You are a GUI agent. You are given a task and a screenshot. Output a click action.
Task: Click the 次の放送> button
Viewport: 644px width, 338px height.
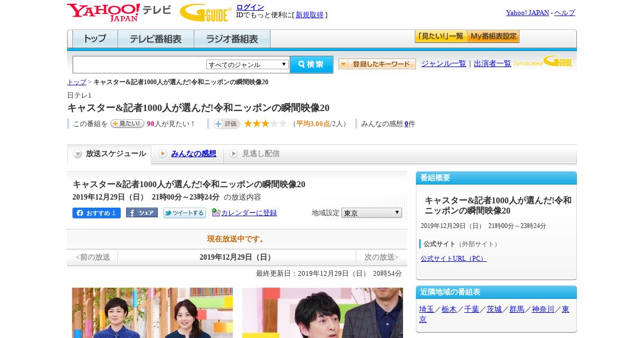tap(382, 258)
